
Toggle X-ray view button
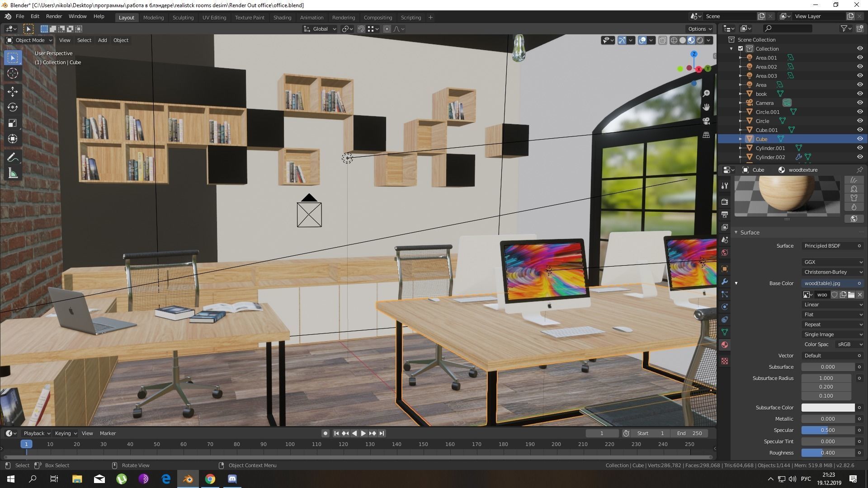[662, 40]
